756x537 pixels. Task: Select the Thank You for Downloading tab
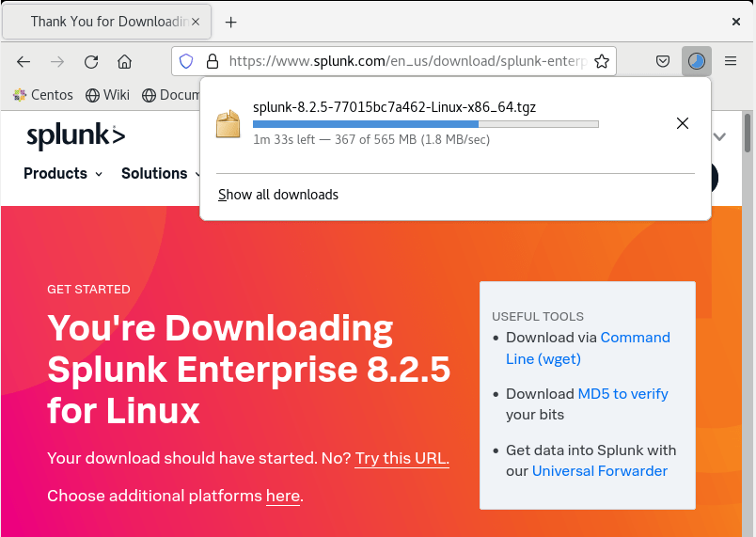click(x=106, y=22)
